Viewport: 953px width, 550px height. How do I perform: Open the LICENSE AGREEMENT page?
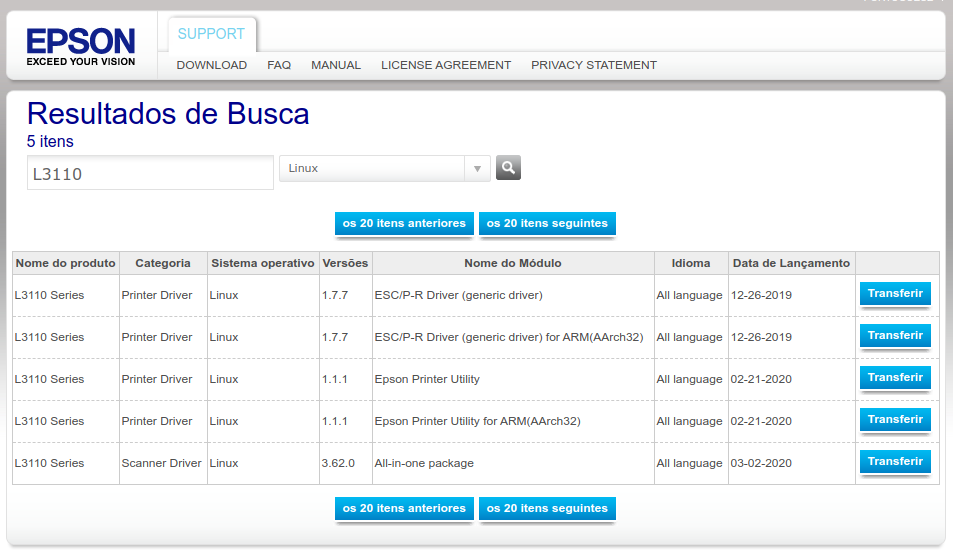click(446, 65)
